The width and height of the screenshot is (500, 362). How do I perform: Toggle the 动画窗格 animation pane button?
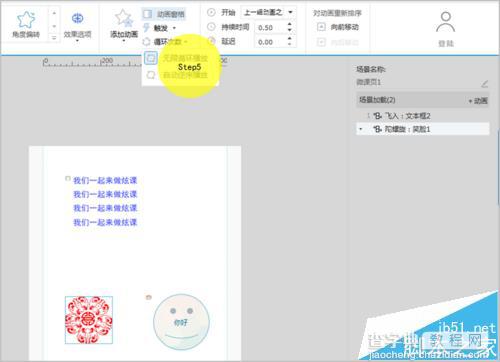pos(164,14)
